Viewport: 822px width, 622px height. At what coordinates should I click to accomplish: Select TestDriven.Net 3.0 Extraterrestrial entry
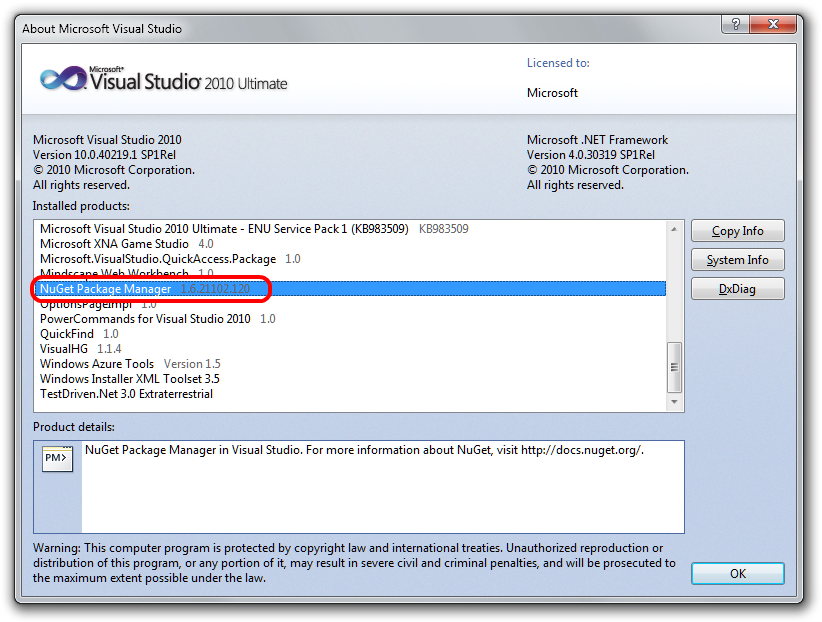pos(126,394)
